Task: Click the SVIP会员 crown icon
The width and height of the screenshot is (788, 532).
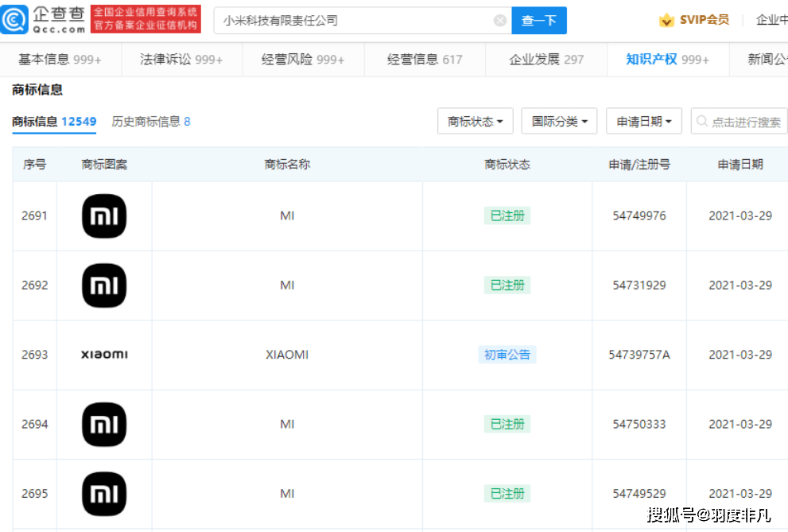Action: pos(666,18)
